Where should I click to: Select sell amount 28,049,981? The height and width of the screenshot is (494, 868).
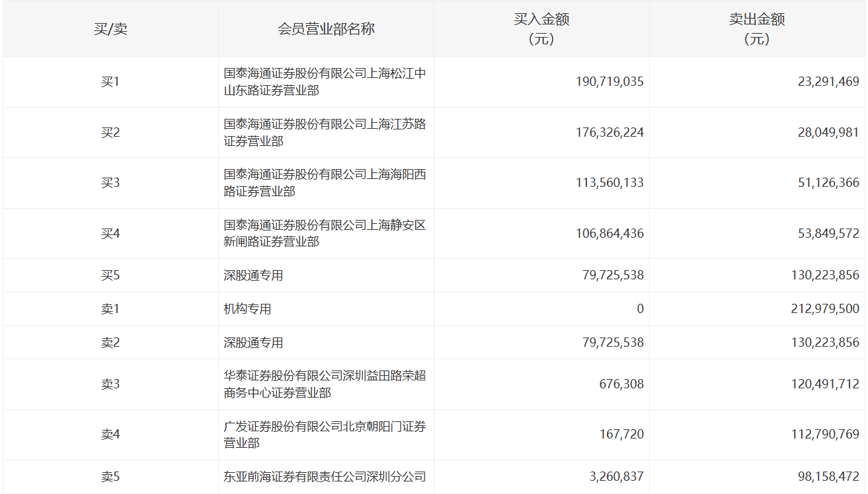click(x=828, y=133)
